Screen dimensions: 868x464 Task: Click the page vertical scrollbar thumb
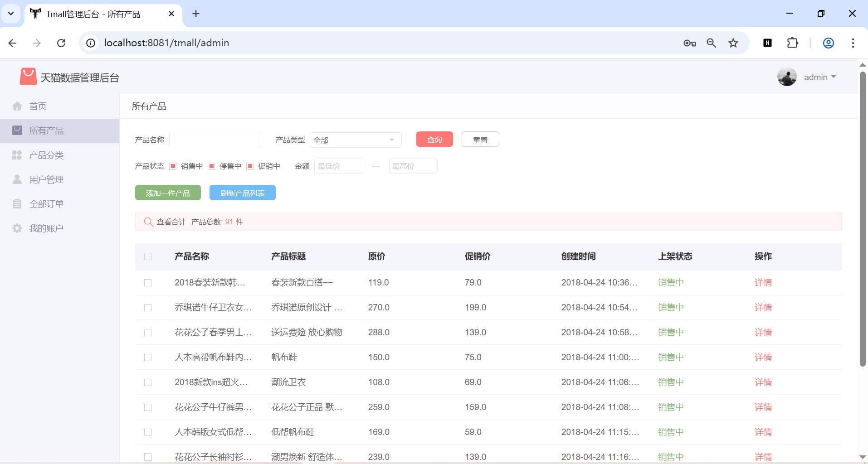click(x=863, y=218)
